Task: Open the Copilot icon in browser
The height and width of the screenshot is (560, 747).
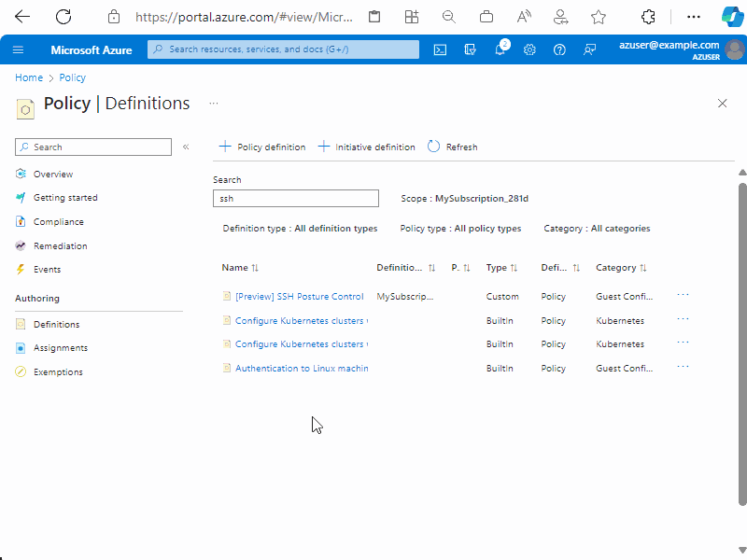Action: click(x=732, y=17)
